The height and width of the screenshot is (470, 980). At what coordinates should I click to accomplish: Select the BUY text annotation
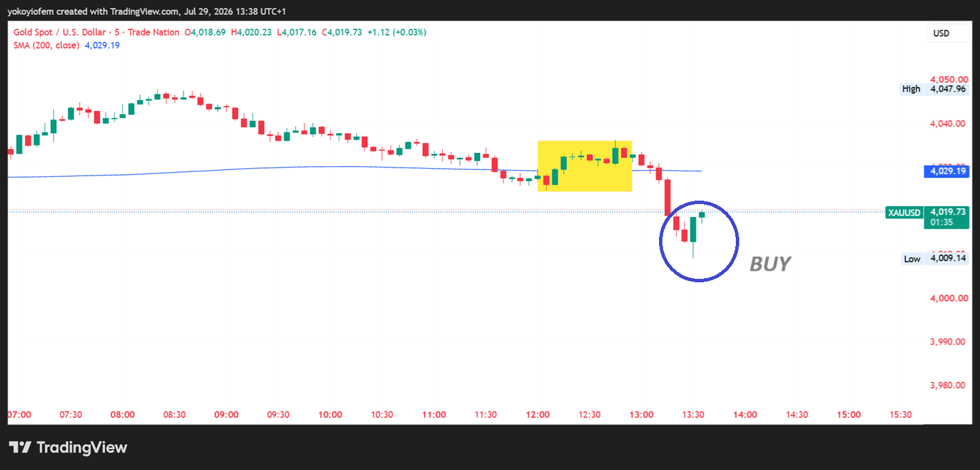(x=770, y=264)
